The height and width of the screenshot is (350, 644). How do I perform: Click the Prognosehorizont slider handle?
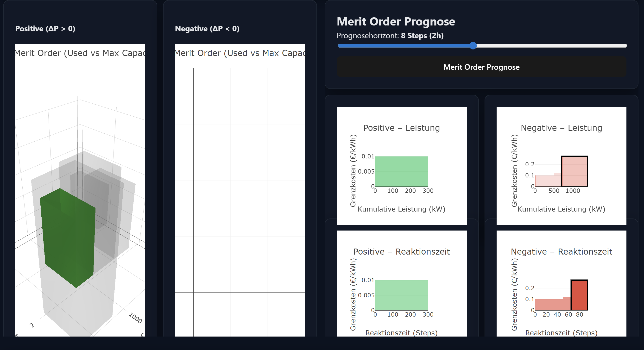[x=473, y=46]
